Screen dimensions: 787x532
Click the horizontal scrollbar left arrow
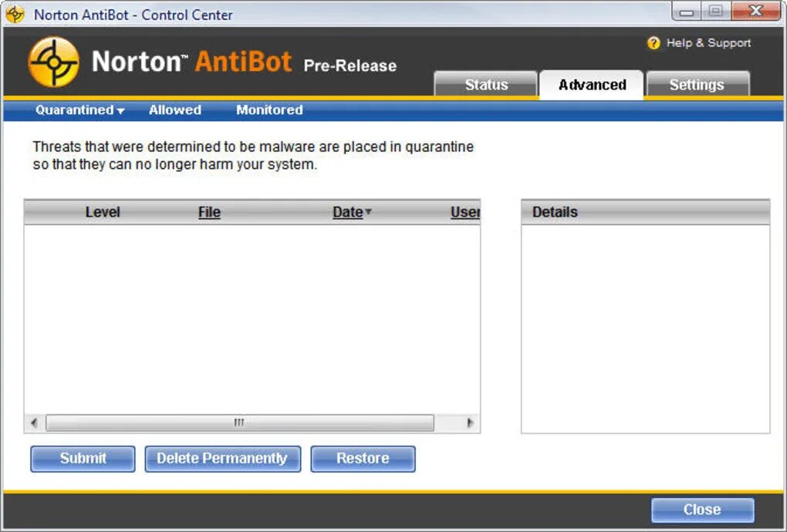34,423
